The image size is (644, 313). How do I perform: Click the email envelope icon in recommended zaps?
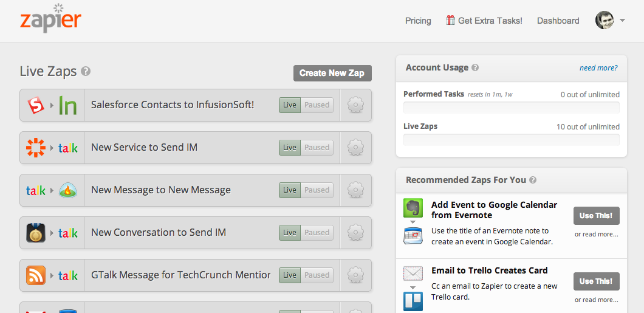[413, 273]
